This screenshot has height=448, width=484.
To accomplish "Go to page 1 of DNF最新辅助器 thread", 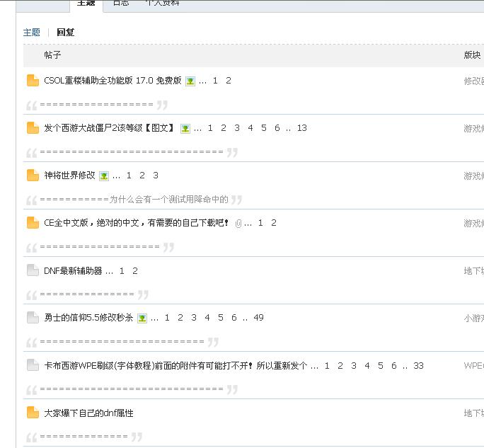I will coord(122,271).
